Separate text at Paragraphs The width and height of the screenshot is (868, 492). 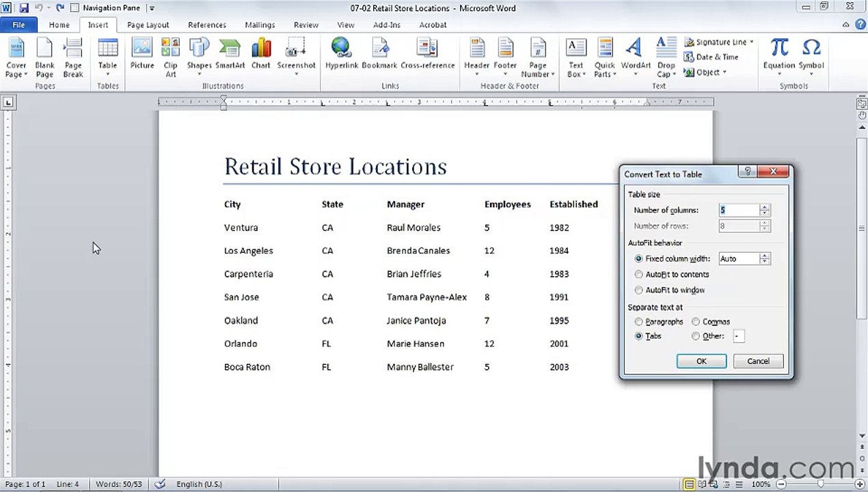tap(639, 322)
